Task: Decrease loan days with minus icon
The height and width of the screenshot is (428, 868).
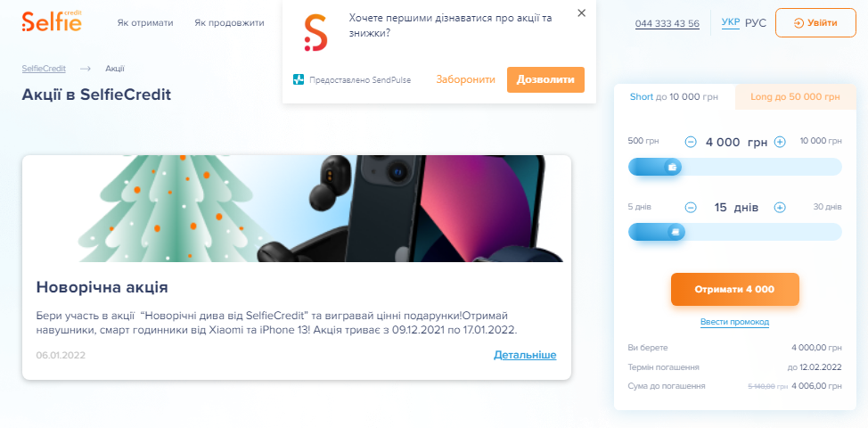Action: coord(691,208)
